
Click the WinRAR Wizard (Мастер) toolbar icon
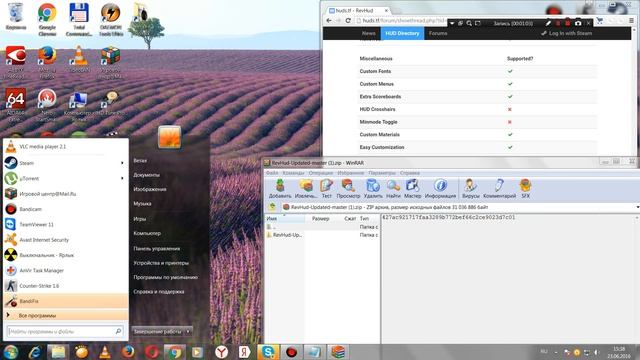click(x=412, y=189)
